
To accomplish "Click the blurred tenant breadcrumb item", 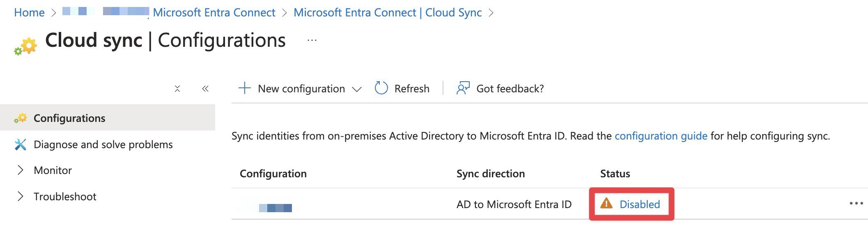I will pos(106,11).
